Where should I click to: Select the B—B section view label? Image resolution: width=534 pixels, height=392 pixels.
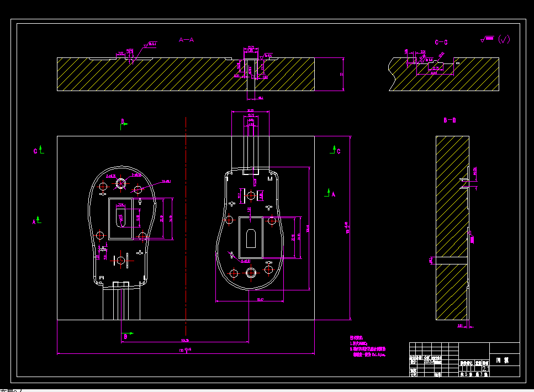tap(450, 120)
